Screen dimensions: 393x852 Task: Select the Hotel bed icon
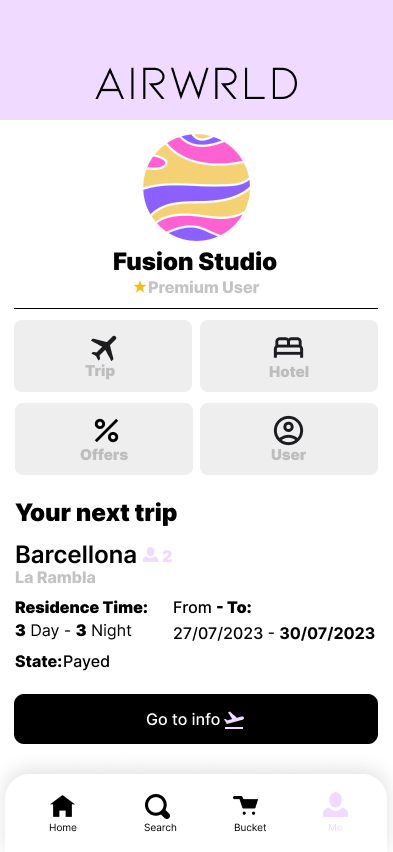coord(288,348)
